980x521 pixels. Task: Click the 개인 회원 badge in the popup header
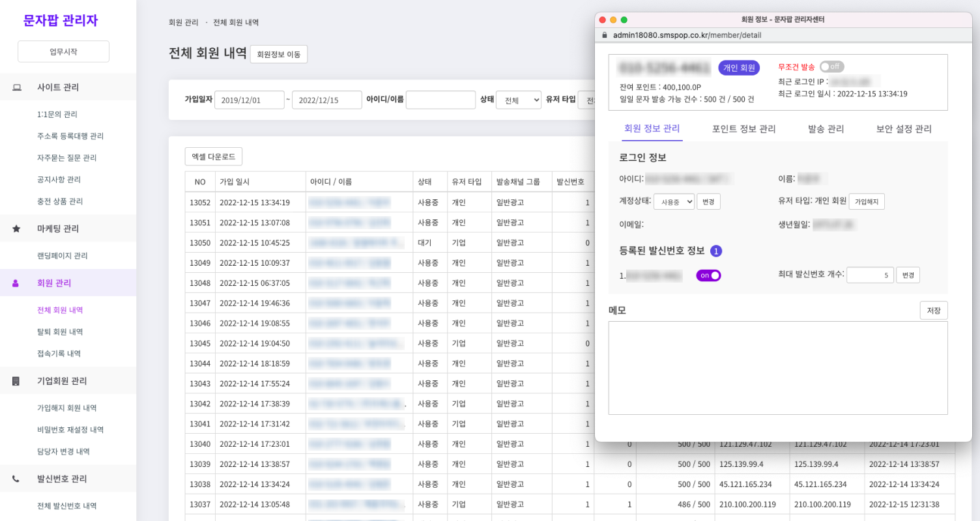click(x=739, y=68)
